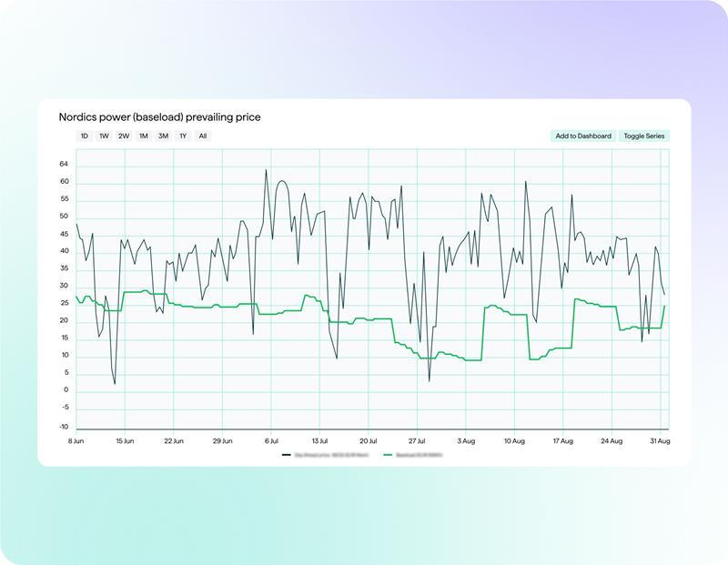
Task: Click the Nordics power chart title
Action: pyautogui.click(x=159, y=117)
